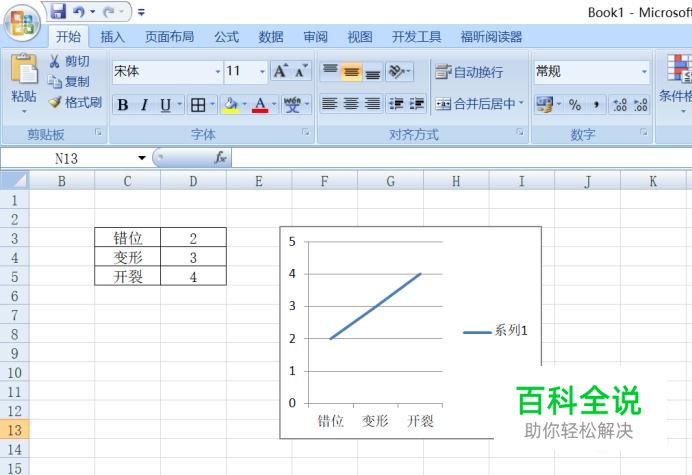Toggle middle vertical alignment
The width and height of the screenshot is (692, 475).
click(x=351, y=71)
